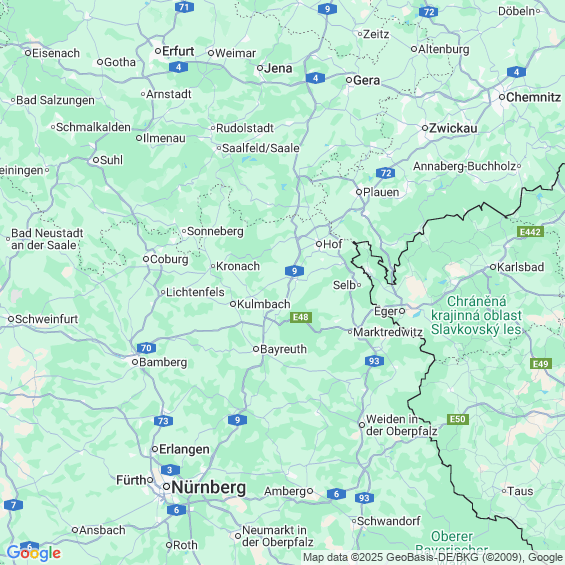
Task: Click the Karlsbad town label
Action: point(520,267)
